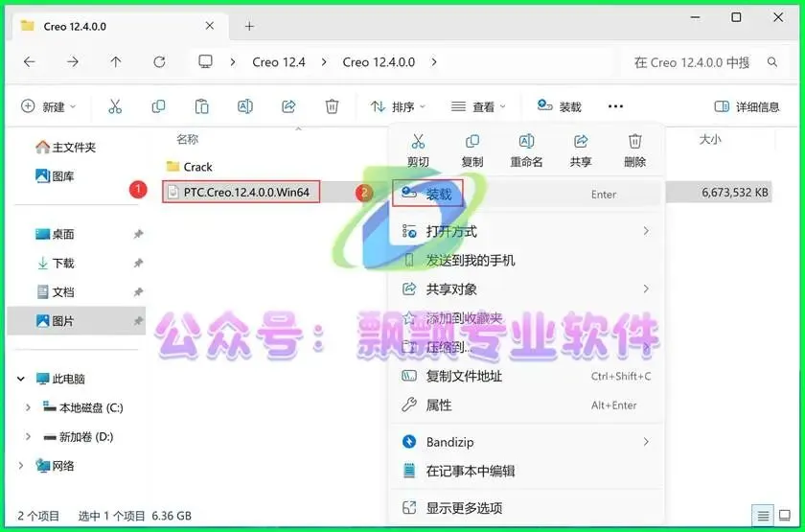Viewport: 805px width, 532px height.
Task: Click the 大小 (Size) column header
Action: point(710,139)
